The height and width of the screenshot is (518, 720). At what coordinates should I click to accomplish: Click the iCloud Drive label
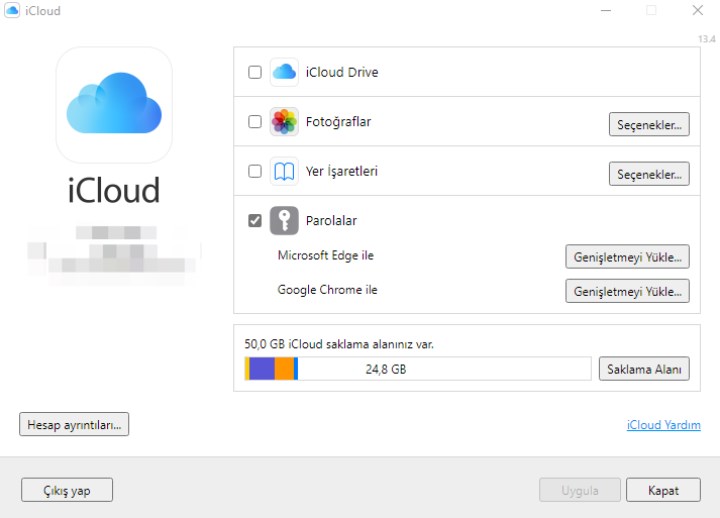(342, 72)
